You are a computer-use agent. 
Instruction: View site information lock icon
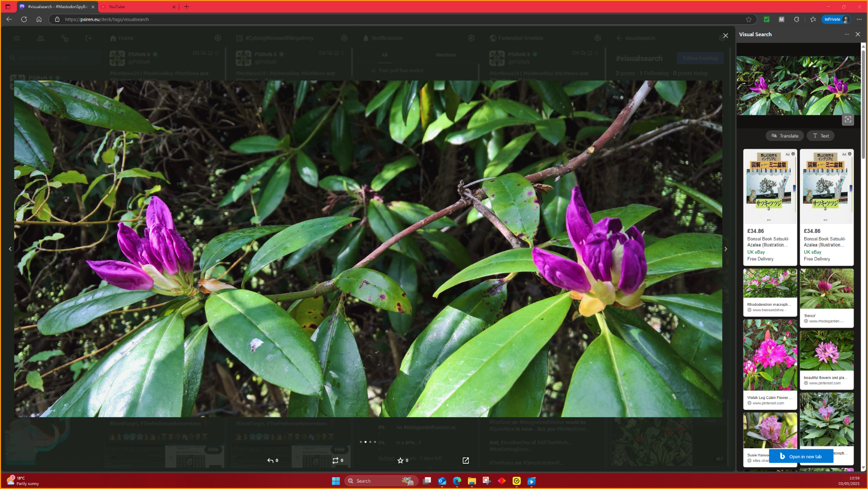point(57,19)
